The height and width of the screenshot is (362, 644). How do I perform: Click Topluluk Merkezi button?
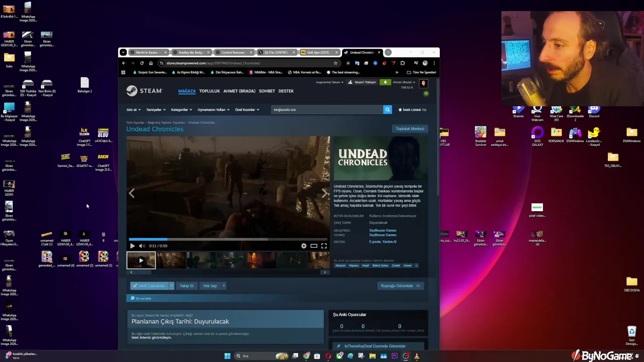[x=410, y=129]
